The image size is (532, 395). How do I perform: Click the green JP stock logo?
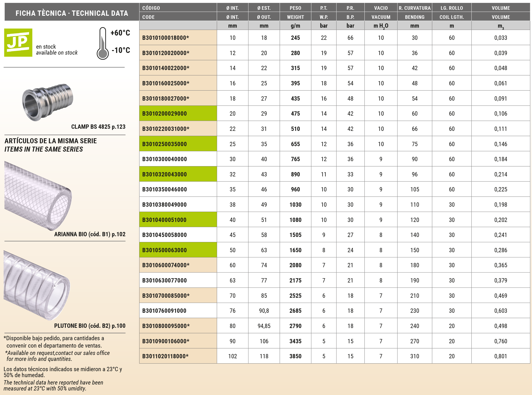tap(18, 43)
